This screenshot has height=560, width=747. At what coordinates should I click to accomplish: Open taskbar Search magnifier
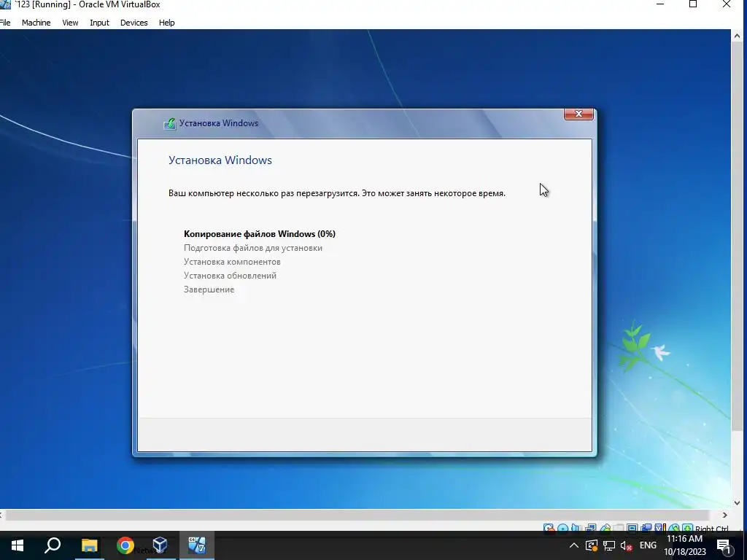53,545
